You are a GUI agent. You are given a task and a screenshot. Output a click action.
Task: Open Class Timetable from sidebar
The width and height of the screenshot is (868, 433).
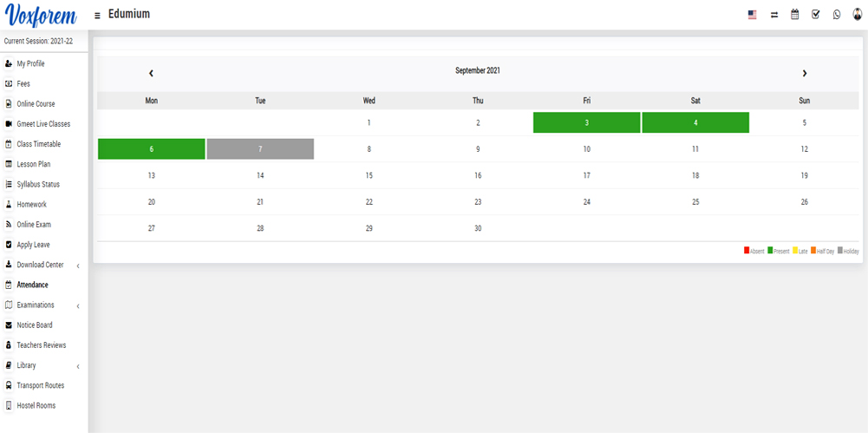[x=38, y=144]
